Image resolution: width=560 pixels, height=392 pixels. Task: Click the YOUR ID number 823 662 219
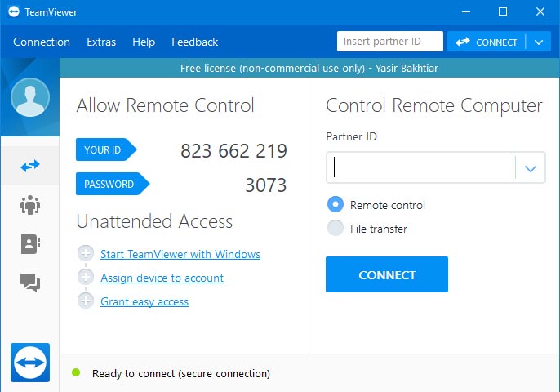(x=233, y=150)
